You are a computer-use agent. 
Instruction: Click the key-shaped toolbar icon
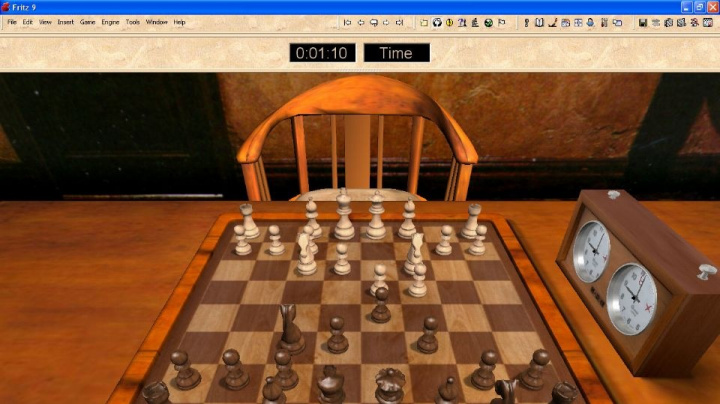coord(527,22)
